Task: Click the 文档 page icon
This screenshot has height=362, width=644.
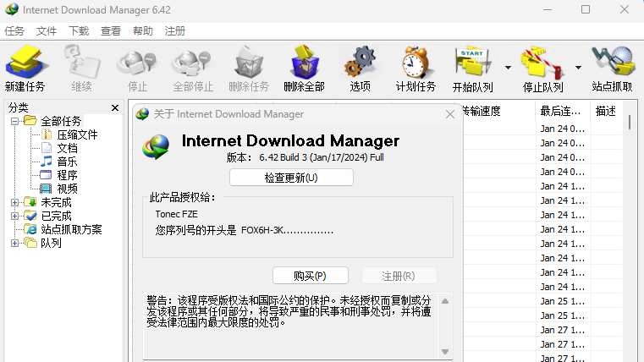Action: point(47,148)
